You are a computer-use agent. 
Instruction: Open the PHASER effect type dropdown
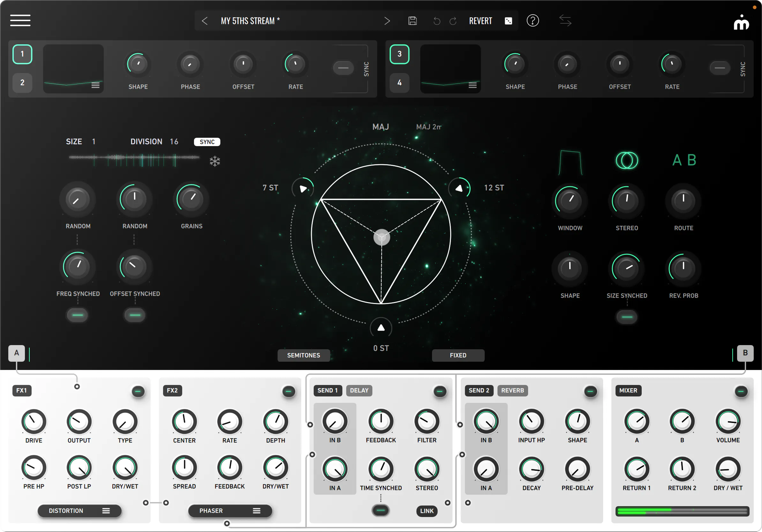tap(230, 510)
